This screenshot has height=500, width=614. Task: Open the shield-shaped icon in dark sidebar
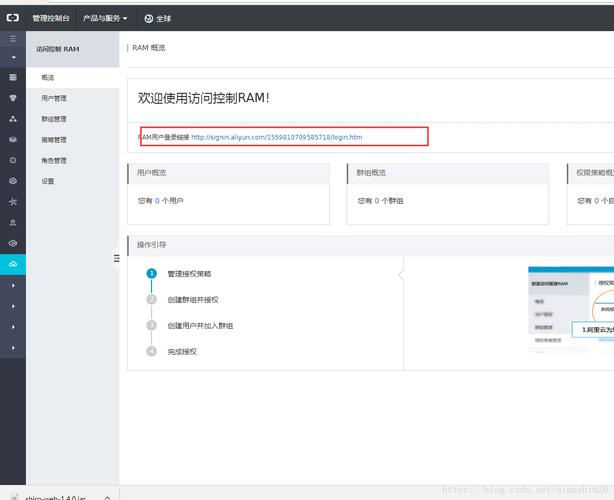(13, 98)
